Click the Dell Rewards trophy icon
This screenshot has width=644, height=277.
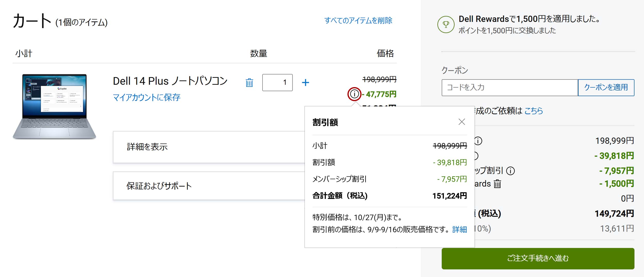coord(446,24)
